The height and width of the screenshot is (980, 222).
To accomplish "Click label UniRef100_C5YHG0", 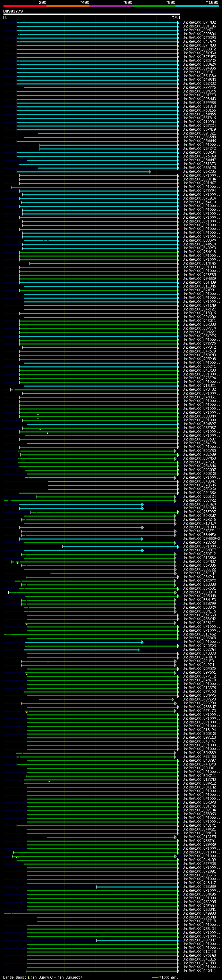I will 199,53.
